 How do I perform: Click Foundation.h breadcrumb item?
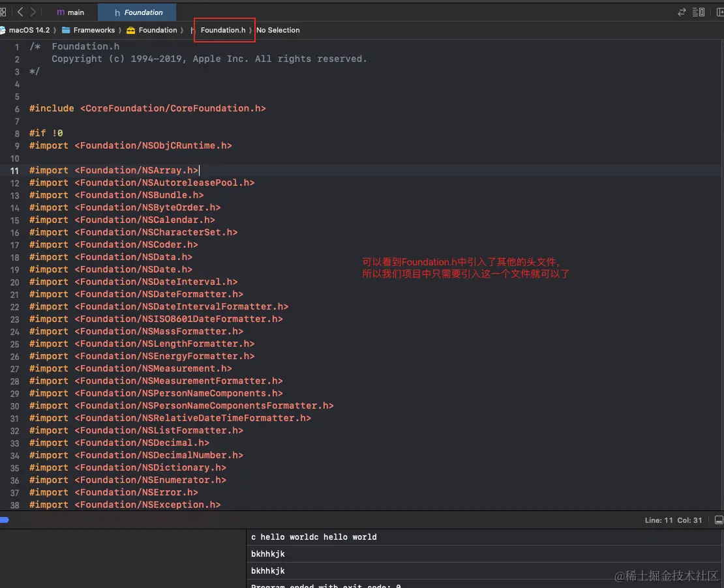pyautogui.click(x=223, y=30)
